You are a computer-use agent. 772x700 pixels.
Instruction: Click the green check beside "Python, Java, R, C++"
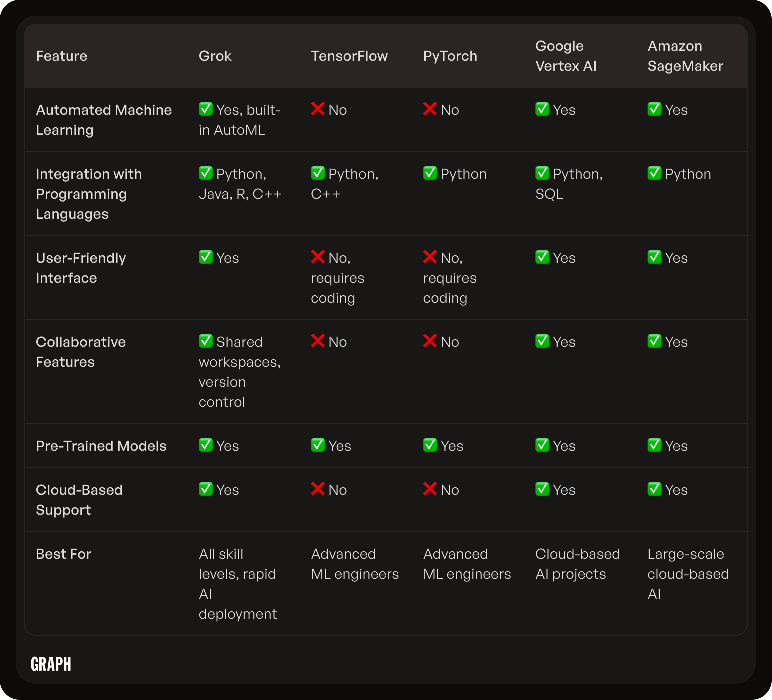coord(206,173)
